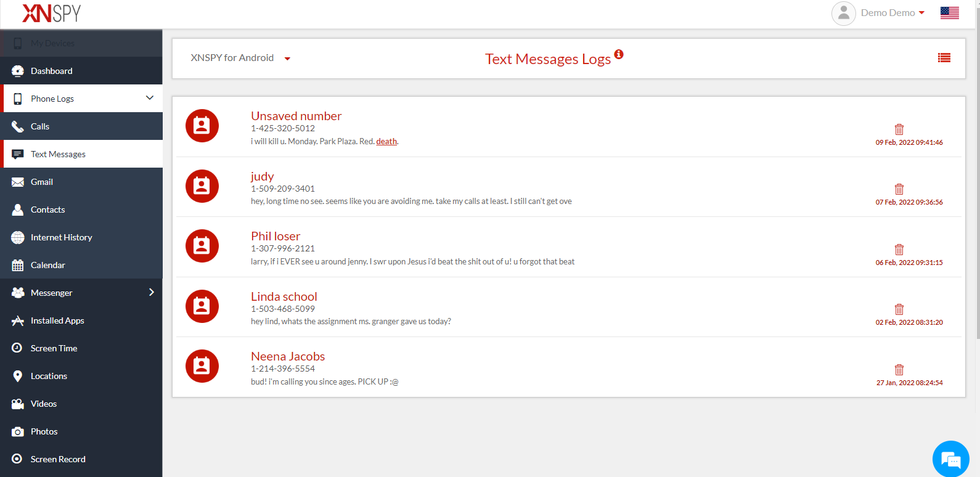The height and width of the screenshot is (477, 980).
Task: Click the Videos camera icon
Action: pos(18,404)
